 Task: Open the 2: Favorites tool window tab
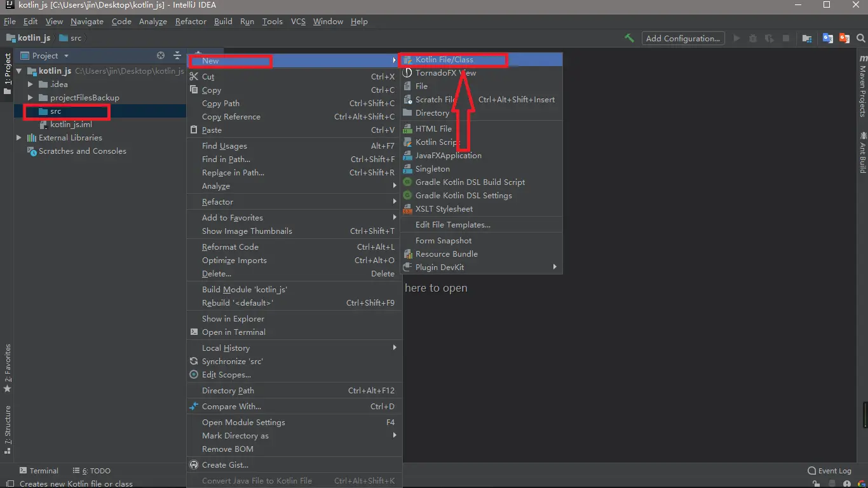tap(8, 368)
